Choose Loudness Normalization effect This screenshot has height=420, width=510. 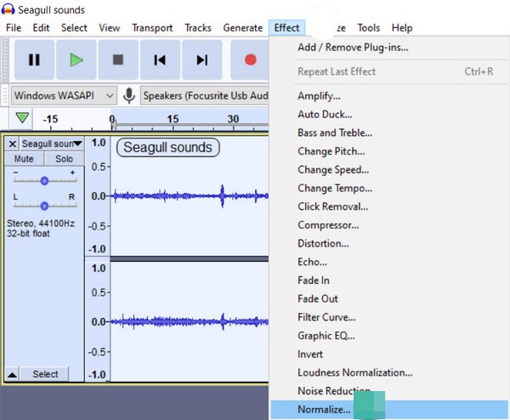(x=389, y=372)
